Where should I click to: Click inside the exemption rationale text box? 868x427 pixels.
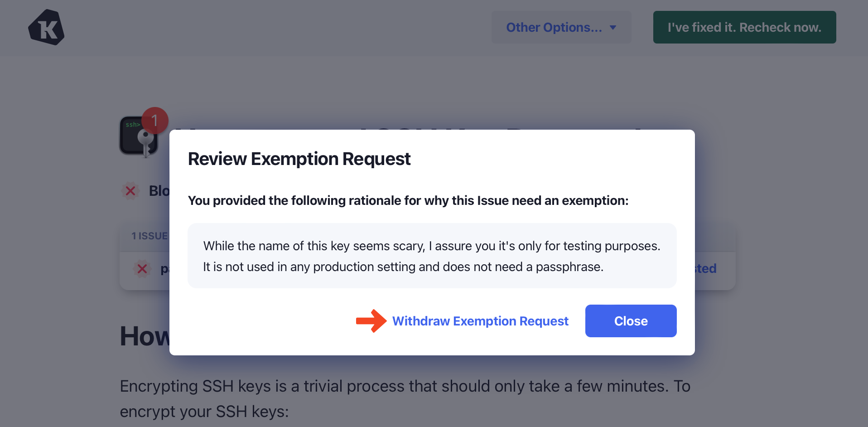[432, 256]
